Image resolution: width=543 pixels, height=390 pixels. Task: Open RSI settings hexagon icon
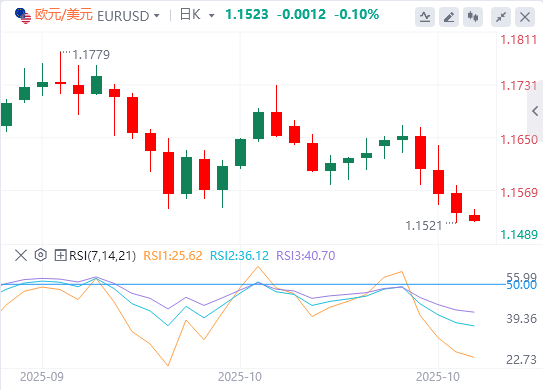41,255
